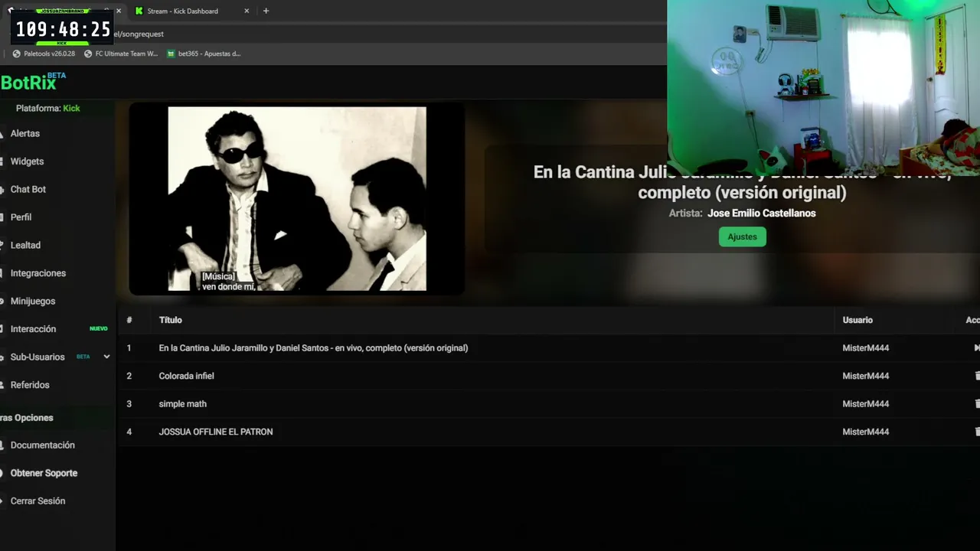
Task: Open the bet365 bookmark
Action: coord(204,54)
